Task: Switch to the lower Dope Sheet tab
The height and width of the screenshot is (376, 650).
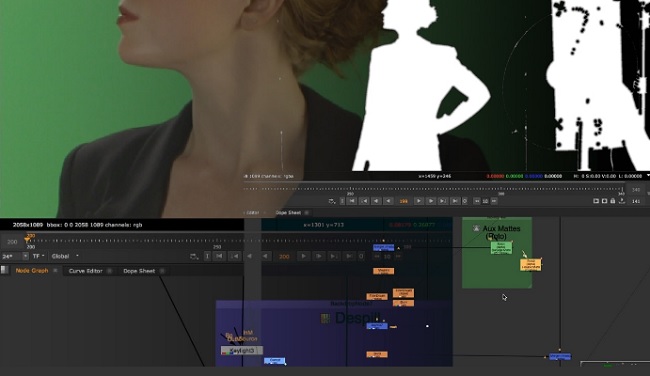Action: (x=139, y=271)
